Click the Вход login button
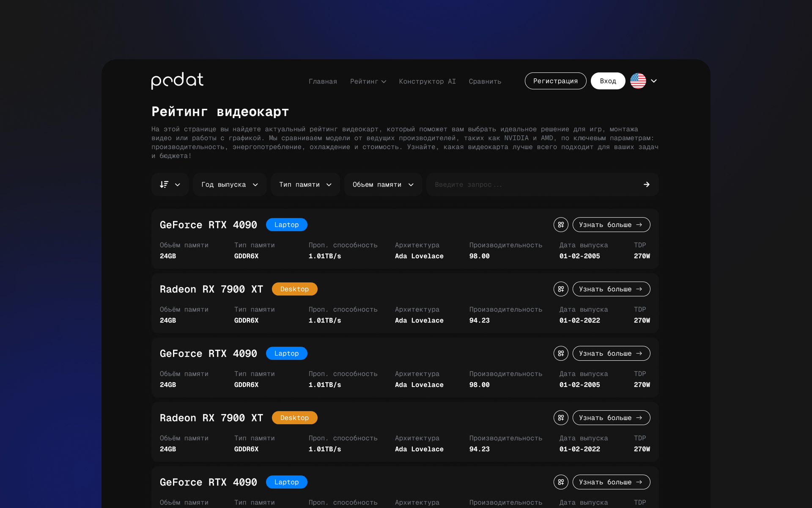Image resolution: width=812 pixels, height=508 pixels. (608, 81)
